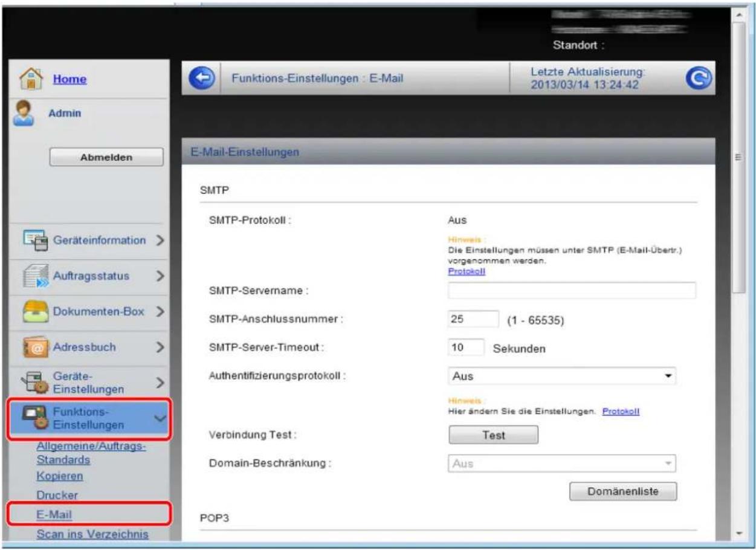Click the Auftragsstatus icon
Image resolution: width=756 pixels, height=550 pixels.
click(x=35, y=277)
